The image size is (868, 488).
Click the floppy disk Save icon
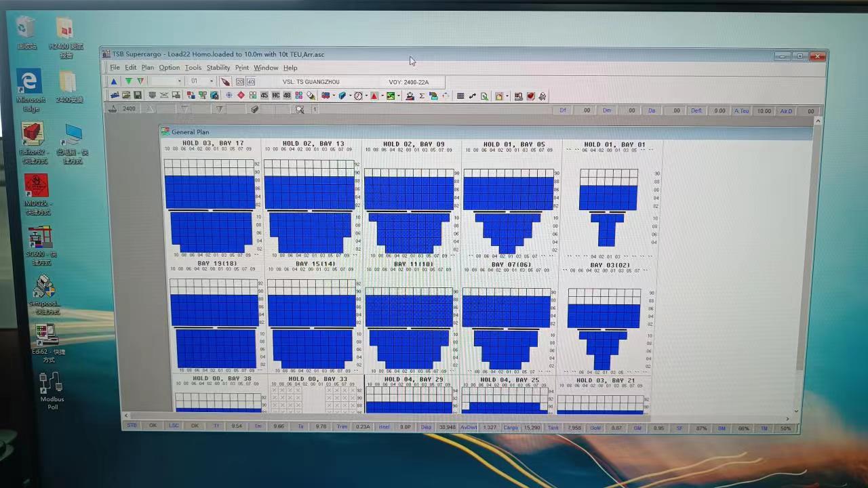138,96
